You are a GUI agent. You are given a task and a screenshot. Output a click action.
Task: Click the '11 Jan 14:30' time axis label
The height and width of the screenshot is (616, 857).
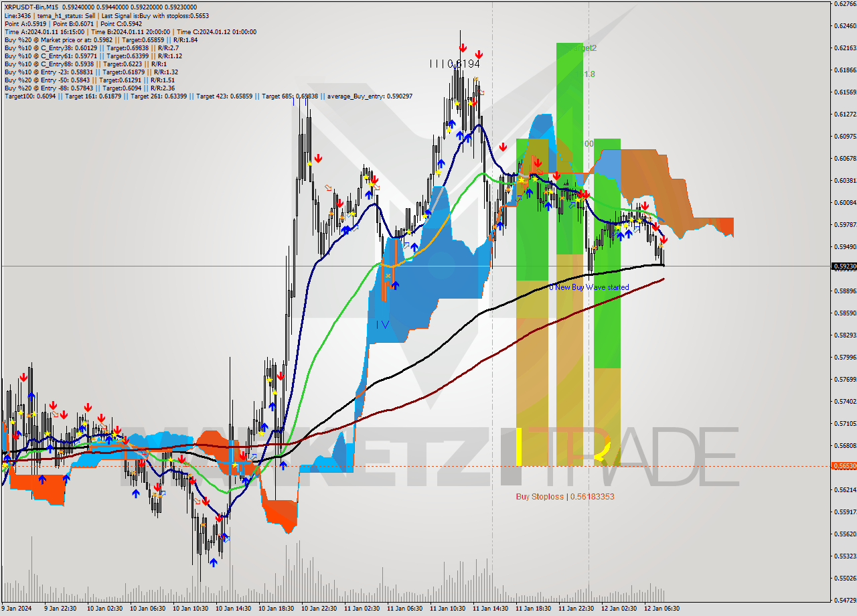(x=490, y=609)
